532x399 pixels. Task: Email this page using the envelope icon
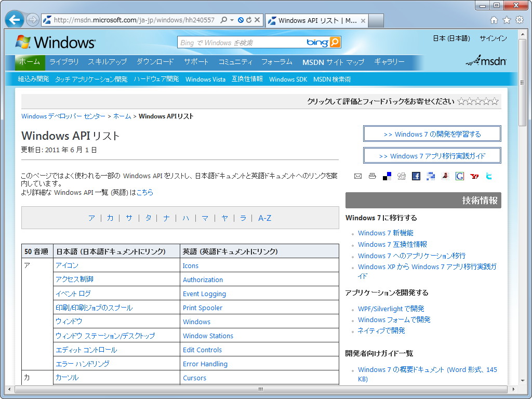point(357,176)
